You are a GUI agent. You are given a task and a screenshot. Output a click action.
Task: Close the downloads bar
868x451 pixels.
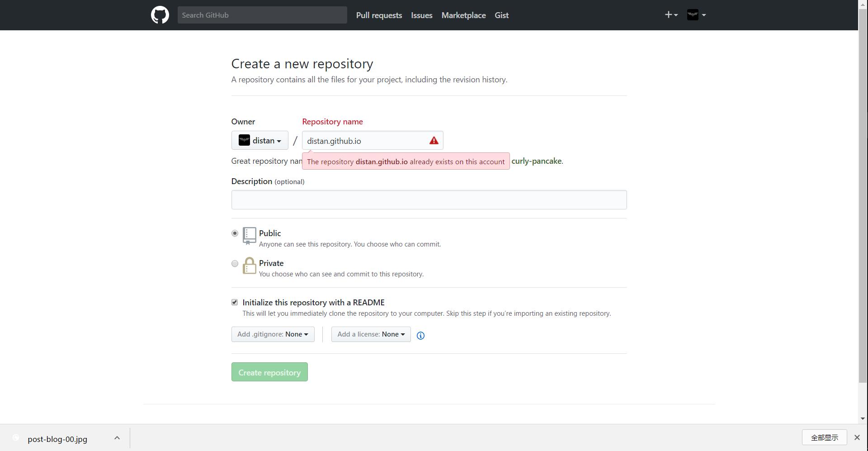857,437
